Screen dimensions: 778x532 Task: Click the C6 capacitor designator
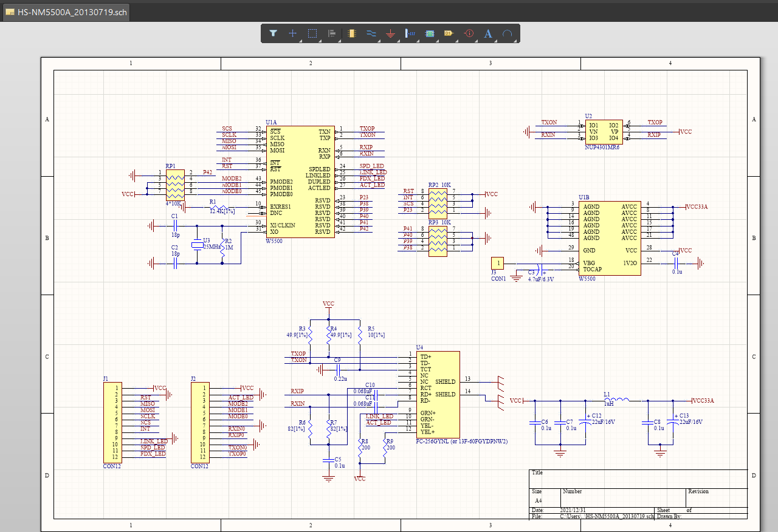[x=545, y=421]
